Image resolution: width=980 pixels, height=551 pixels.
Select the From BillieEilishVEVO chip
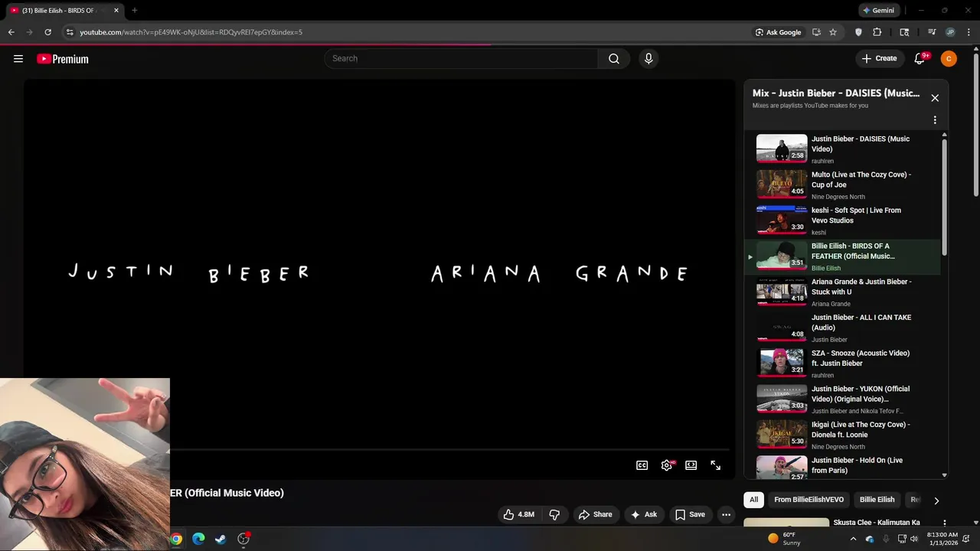[x=808, y=500]
